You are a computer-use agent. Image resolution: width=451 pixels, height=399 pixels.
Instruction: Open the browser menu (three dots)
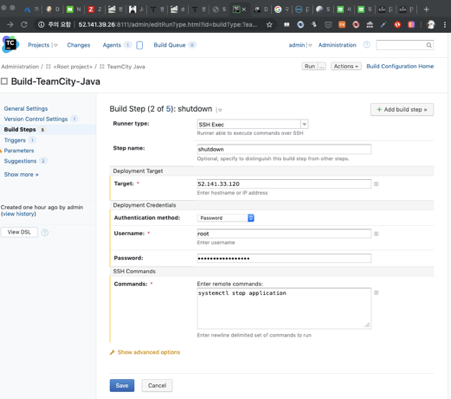445,24
